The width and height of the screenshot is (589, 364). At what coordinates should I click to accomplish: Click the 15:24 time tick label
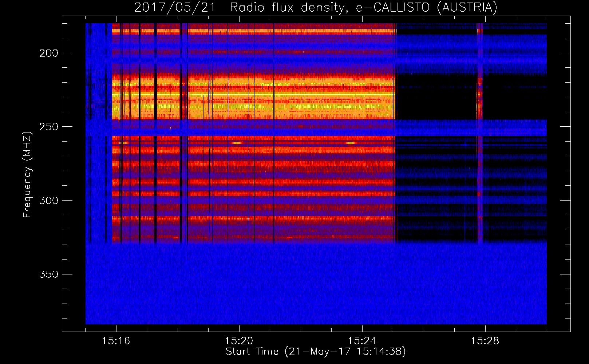click(x=362, y=341)
